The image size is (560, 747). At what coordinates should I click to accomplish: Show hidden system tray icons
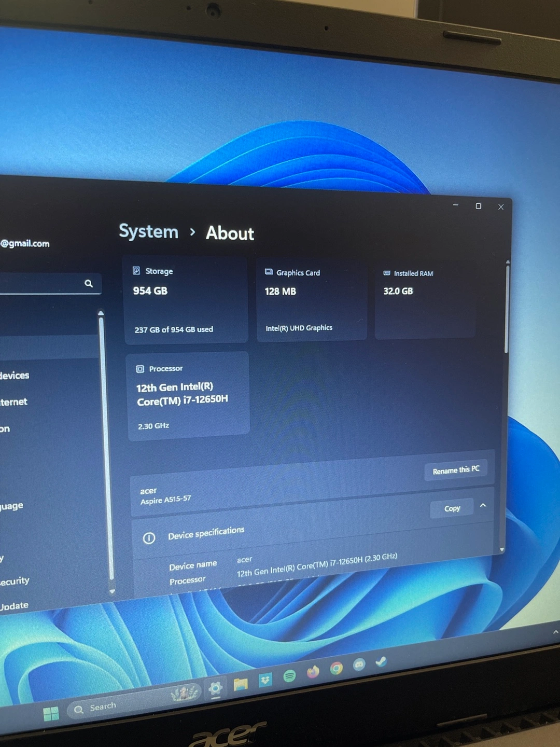click(x=555, y=632)
